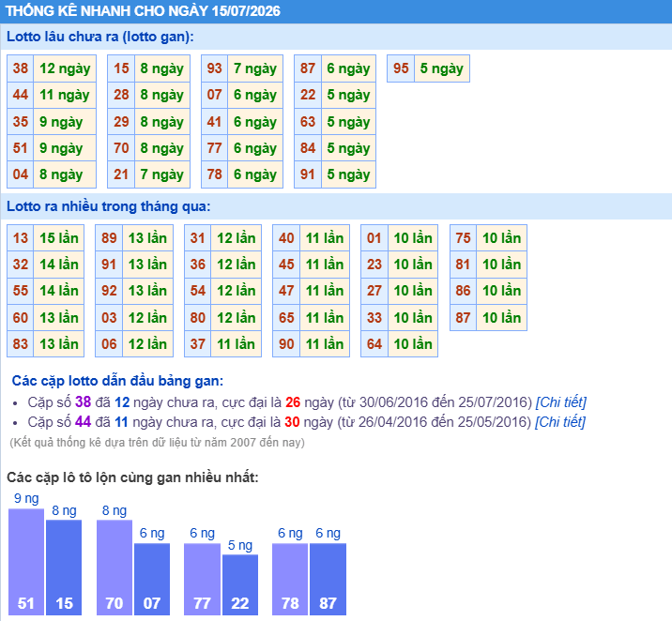Click 'Lotto lâu chưa ra' section header
The image size is (672, 621).
[x=100, y=37]
